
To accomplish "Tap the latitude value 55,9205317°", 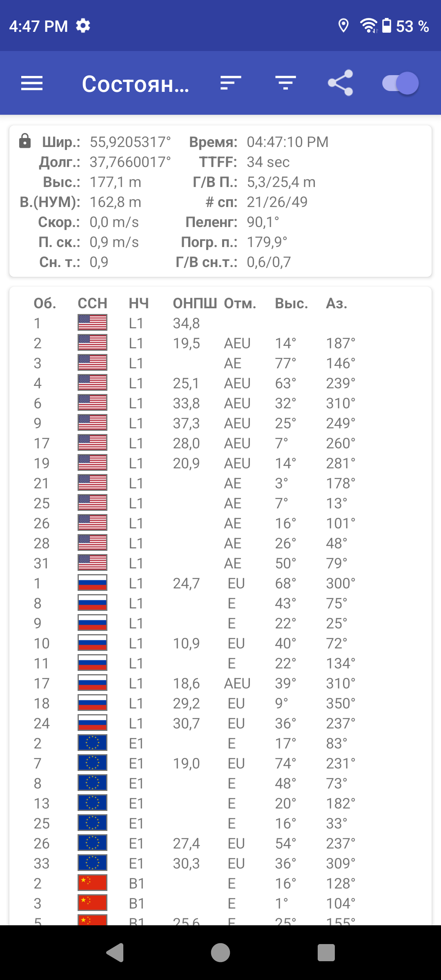I will pos(130,142).
